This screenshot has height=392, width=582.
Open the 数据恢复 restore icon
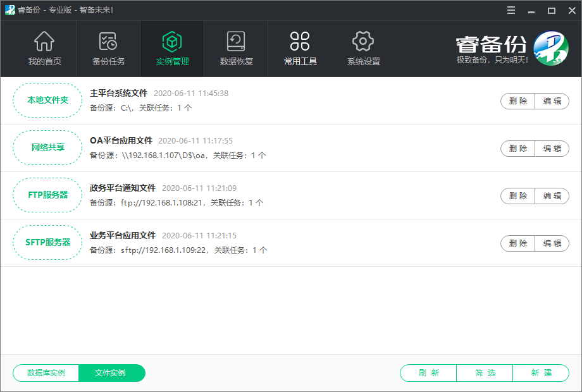pyautogui.click(x=236, y=42)
